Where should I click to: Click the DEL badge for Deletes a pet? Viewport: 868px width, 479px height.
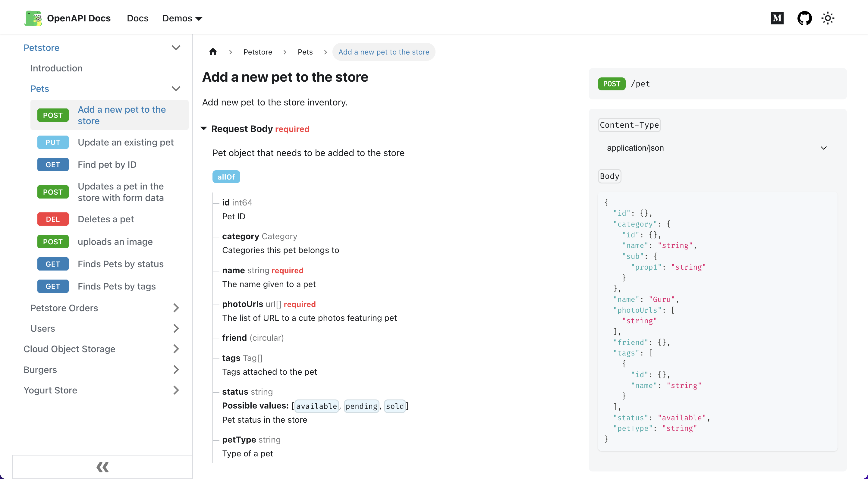tap(53, 219)
